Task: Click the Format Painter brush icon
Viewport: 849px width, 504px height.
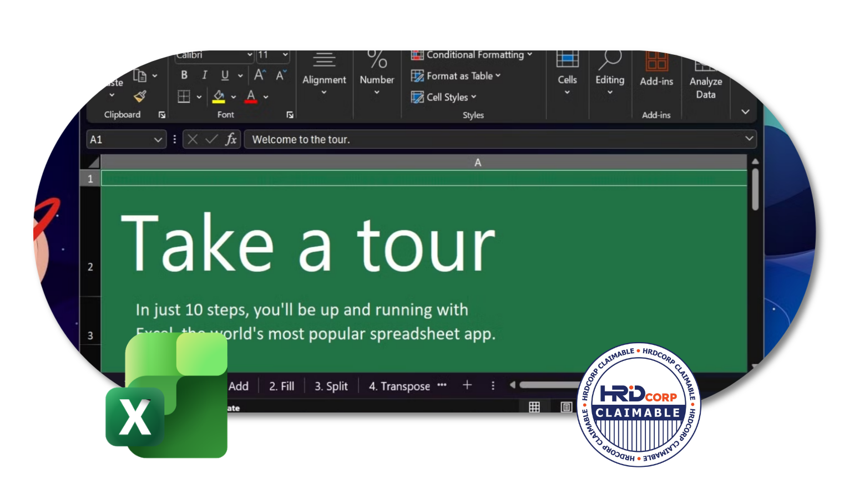Action: click(140, 96)
